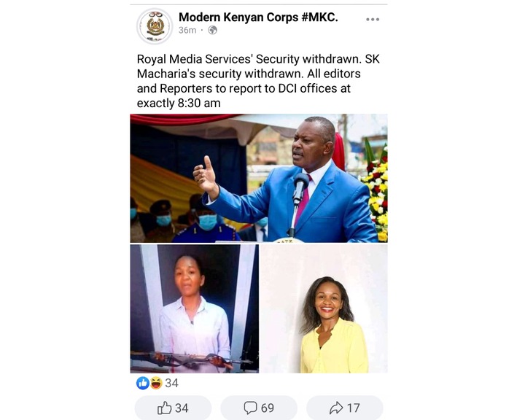Open photo of man in blue suit
Viewport: 525px width, 420px height.
click(x=259, y=178)
